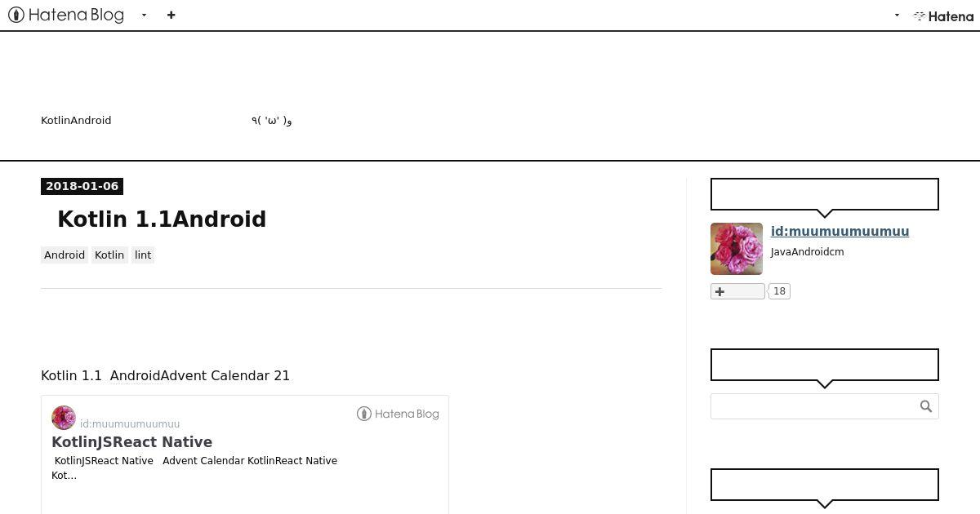Select the Kotlin tag
The height and width of the screenshot is (514, 980).
click(x=109, y=255)
